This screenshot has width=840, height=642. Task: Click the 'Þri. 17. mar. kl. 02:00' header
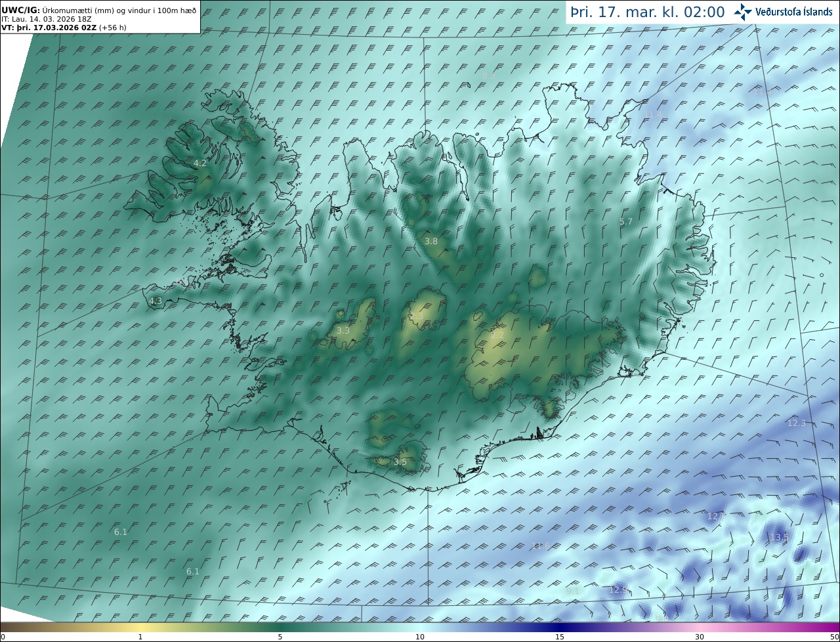tap(648, 12)
